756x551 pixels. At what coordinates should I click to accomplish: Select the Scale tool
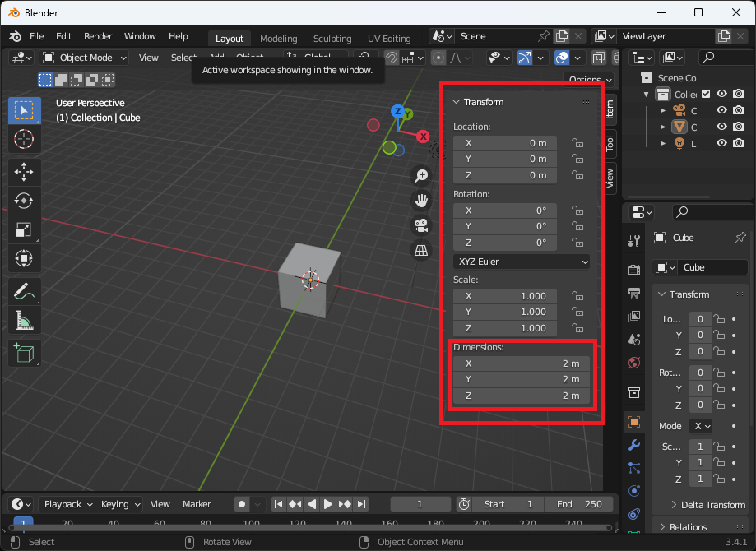pos(24,229)
